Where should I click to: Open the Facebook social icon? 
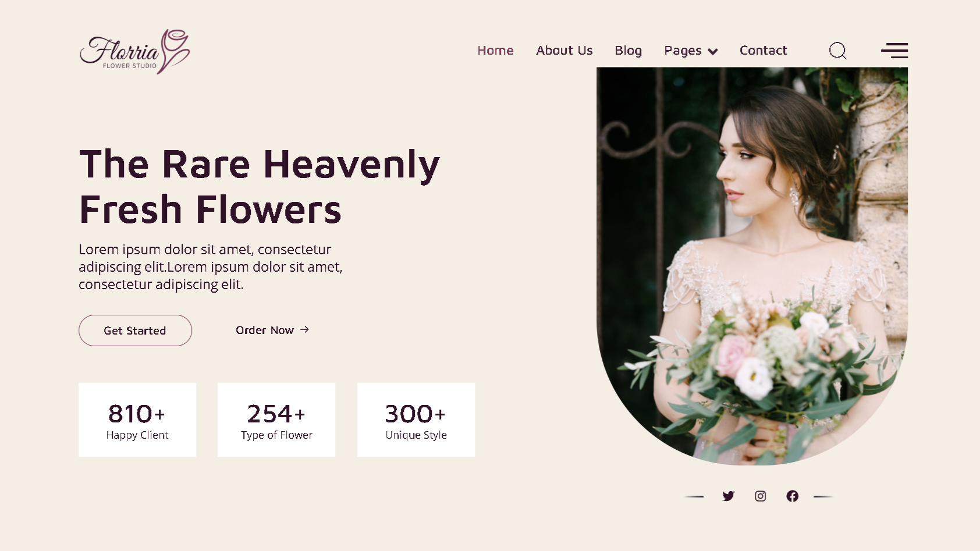792,496
